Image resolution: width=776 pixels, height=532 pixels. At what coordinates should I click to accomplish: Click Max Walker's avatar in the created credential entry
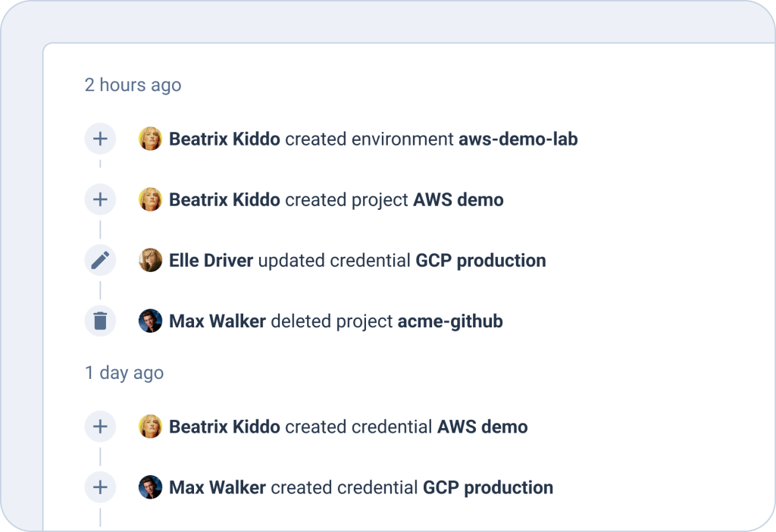tap(150, 487)
